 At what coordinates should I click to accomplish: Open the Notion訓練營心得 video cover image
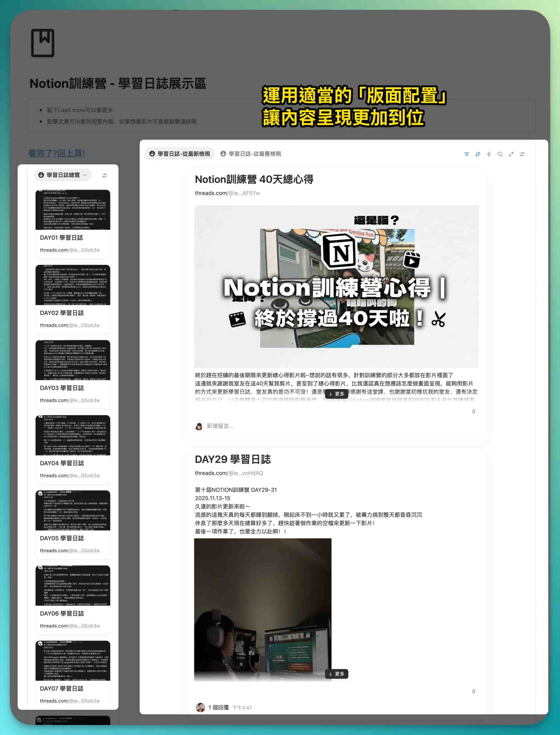[336, 287]
